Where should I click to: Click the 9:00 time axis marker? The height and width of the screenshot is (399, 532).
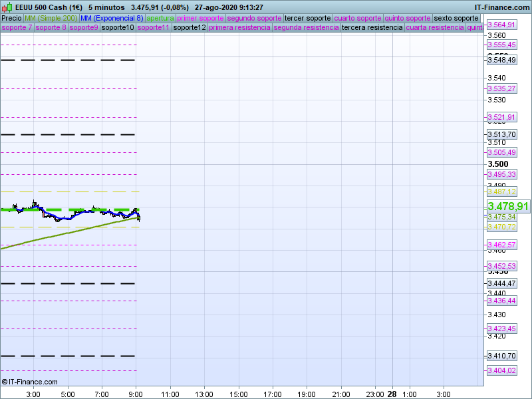pos(136,393)
